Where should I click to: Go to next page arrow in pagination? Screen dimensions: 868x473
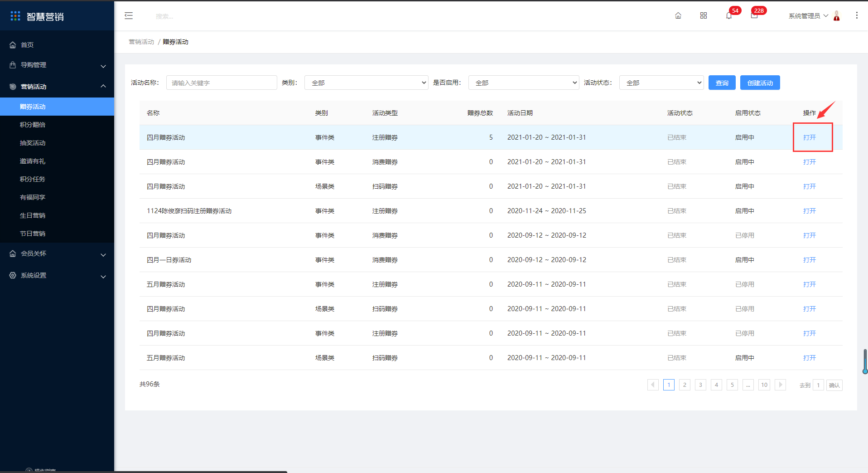click(780, 385)
